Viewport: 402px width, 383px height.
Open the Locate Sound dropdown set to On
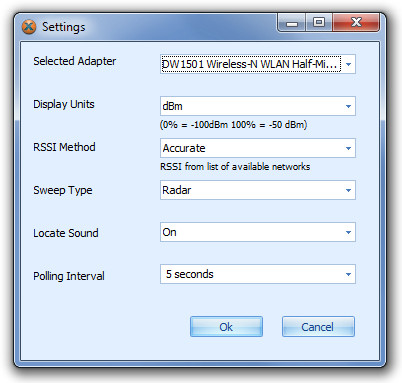(258, 232)
